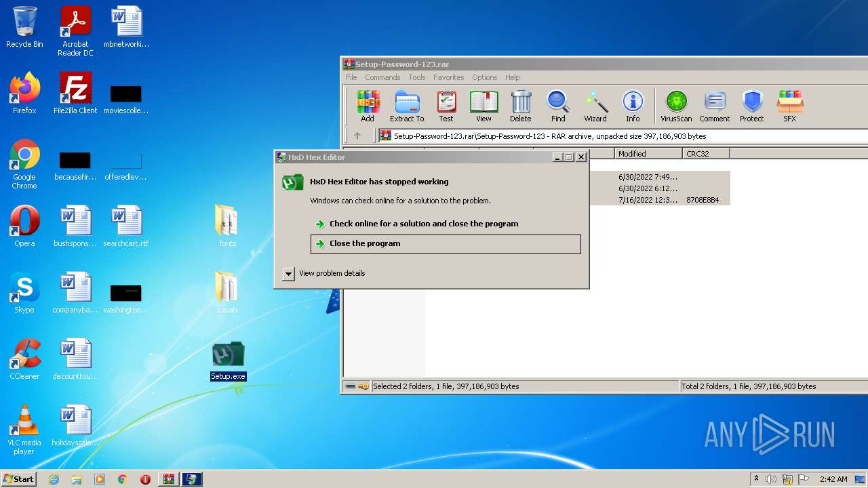Screen dimensions: 868x488
Task: Run VirusScan from WinRAR toolbar
Action: pyautogui.click(x=676, y=106)
